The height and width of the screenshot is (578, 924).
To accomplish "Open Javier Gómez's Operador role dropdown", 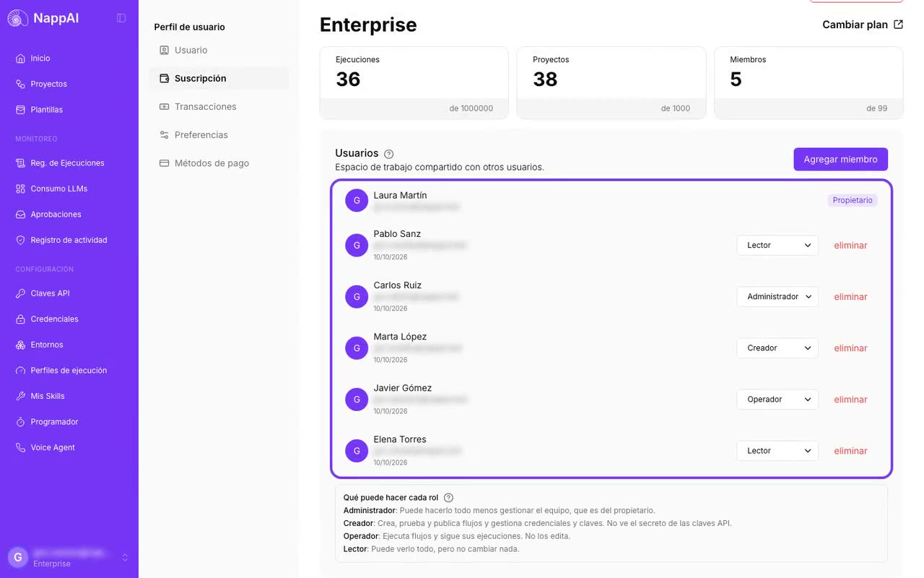I will (x=777, y=399).
